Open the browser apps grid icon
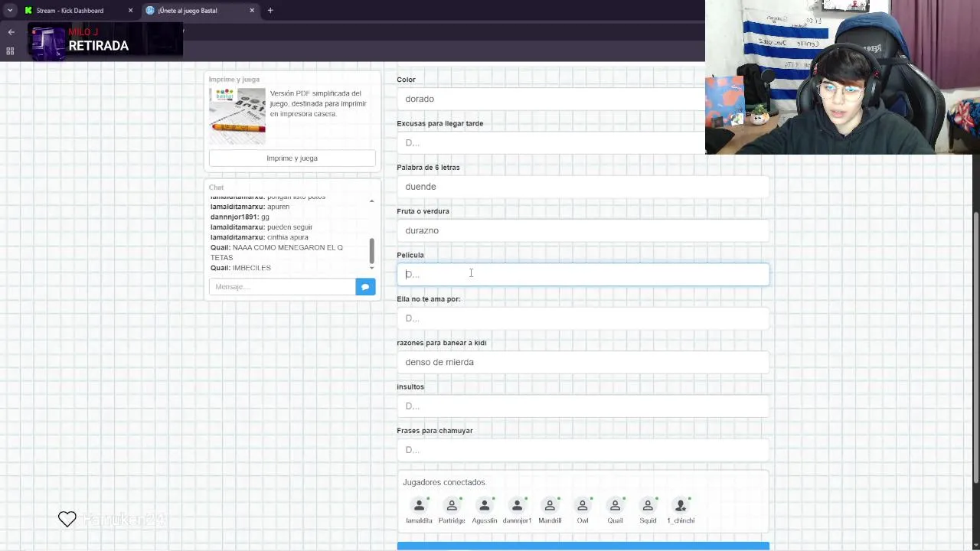The image size is (980, 551). pyautogui.click(x=10, y=51)
